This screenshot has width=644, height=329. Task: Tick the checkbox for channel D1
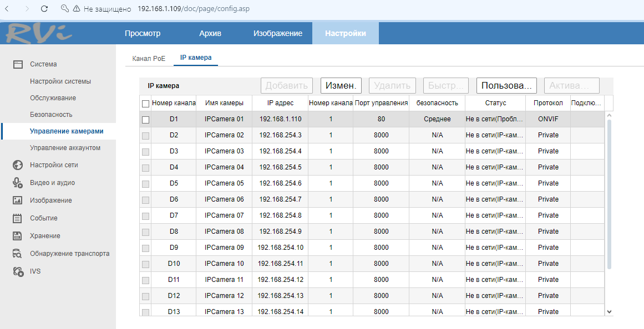145,120
